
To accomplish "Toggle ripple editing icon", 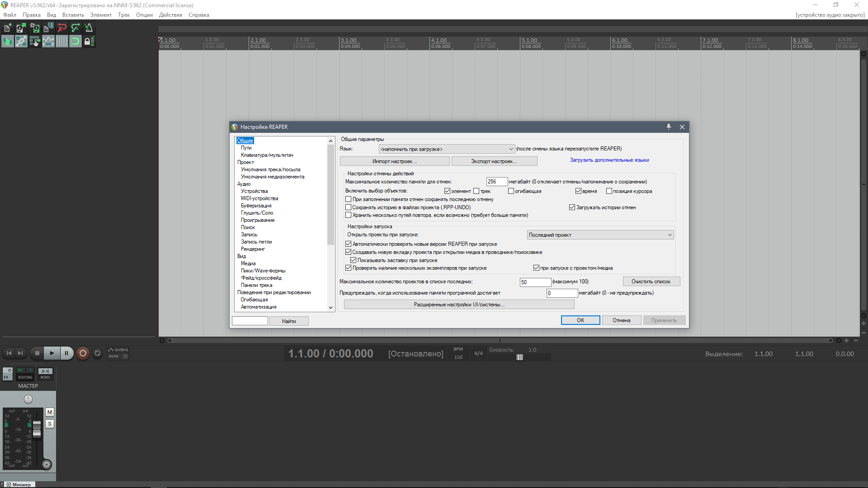I will tap(35, 42).
